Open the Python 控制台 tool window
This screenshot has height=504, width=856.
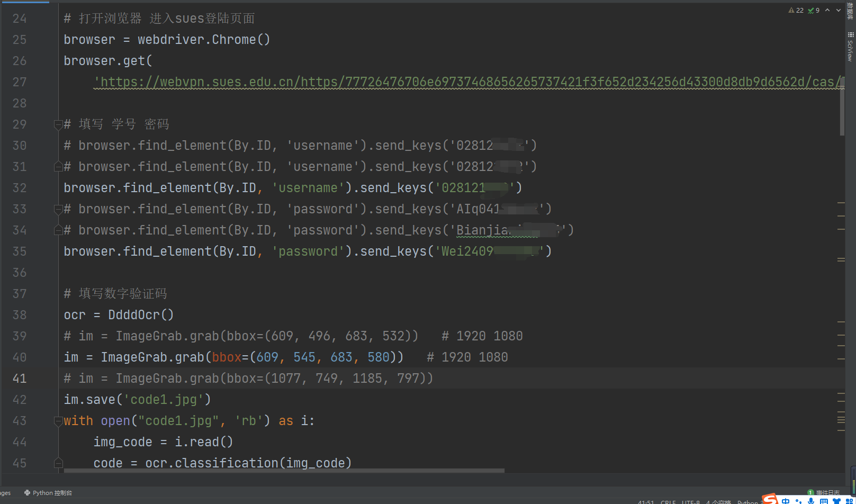coord(48,493)
